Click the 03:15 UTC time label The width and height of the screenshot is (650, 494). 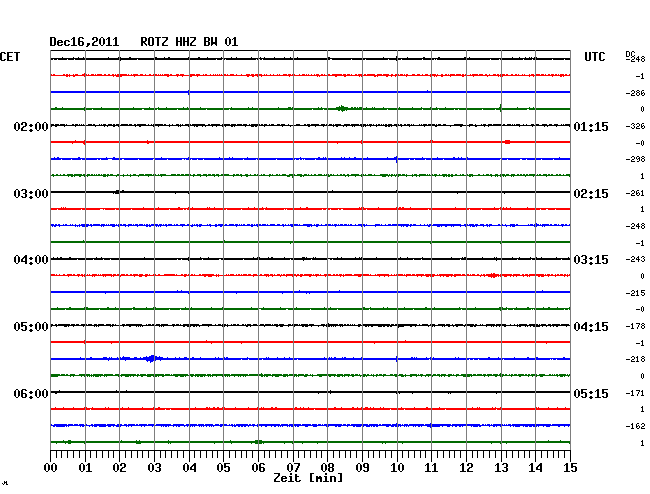(591, 260)
